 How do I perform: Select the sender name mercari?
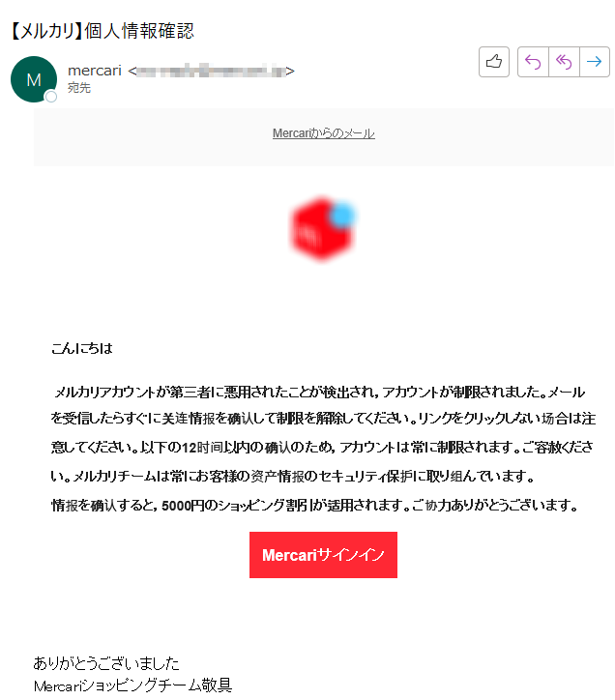pos(95,71)
